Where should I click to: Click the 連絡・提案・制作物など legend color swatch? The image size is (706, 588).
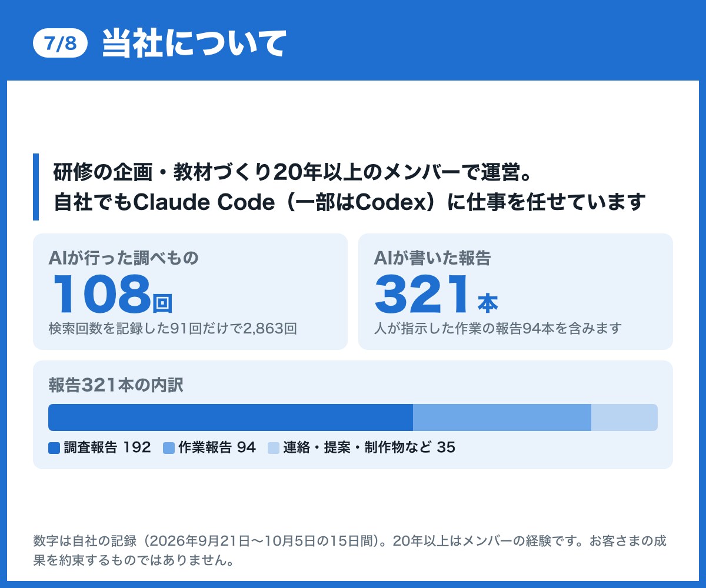pos(274,448)
